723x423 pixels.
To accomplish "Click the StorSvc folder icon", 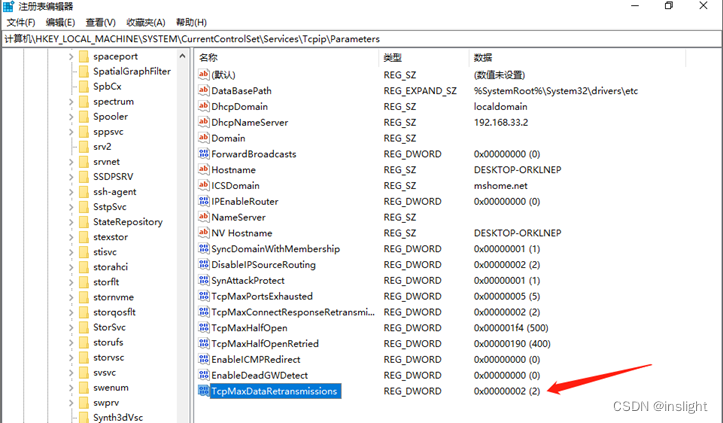I will coord(83,328).
